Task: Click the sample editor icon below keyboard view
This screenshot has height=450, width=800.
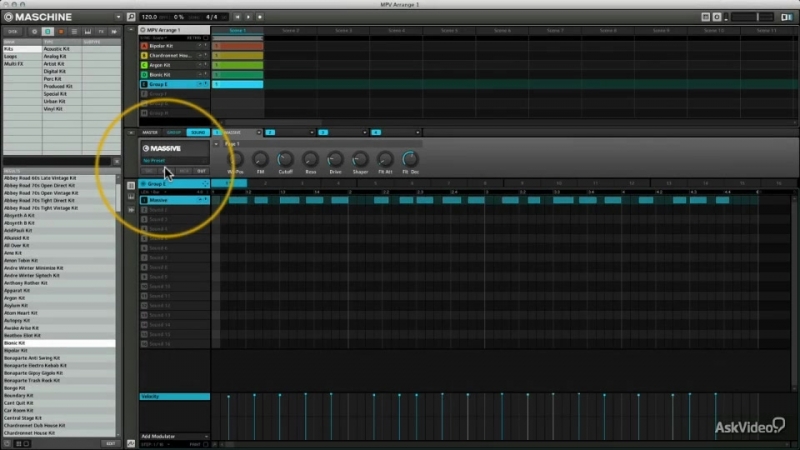Action: click(x=131, y=210)
